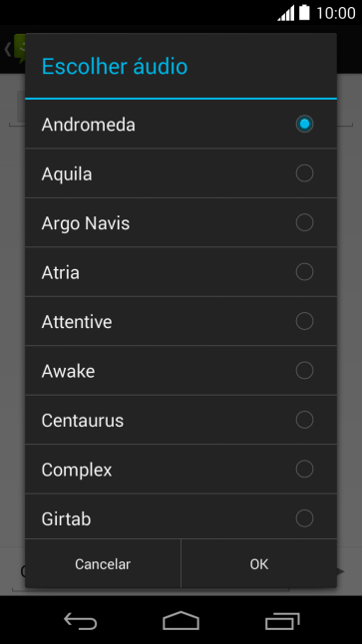This screenshot has height=644, width=362.
Task: Tap the messaging app icon behind dialog
Action: click(x=19, y=49)
